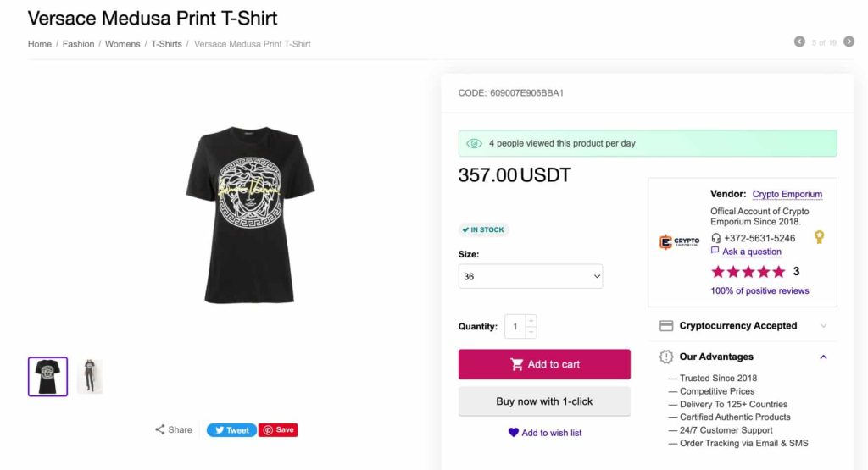Click the Share icon below product image
The height and width of the screenshot is (470, 868).
(160, 429)
